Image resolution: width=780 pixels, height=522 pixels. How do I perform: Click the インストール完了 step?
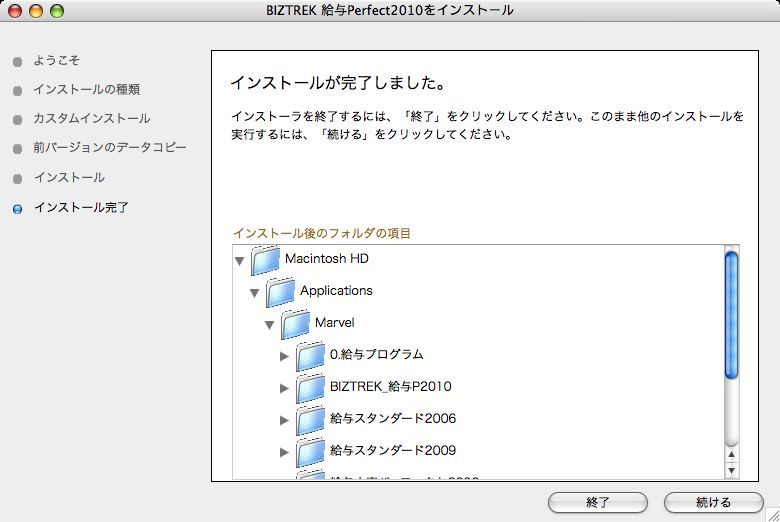[x=81, y=207]
